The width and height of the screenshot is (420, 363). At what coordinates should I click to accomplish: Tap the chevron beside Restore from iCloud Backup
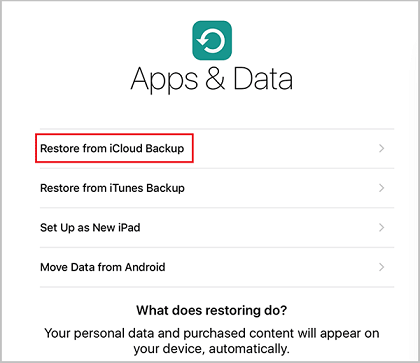[382, 148]
